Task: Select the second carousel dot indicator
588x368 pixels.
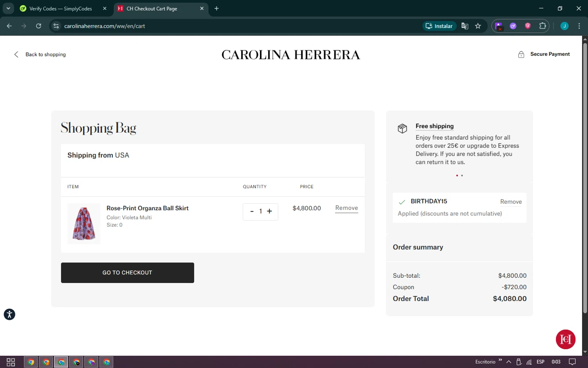Action: tap(462, 175)
